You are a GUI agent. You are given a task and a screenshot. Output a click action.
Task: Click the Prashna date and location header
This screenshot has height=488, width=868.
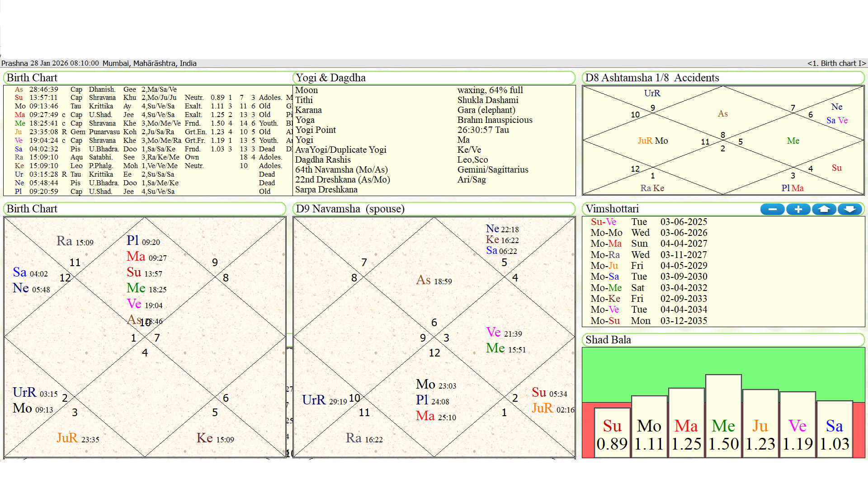tap(99, 63)
